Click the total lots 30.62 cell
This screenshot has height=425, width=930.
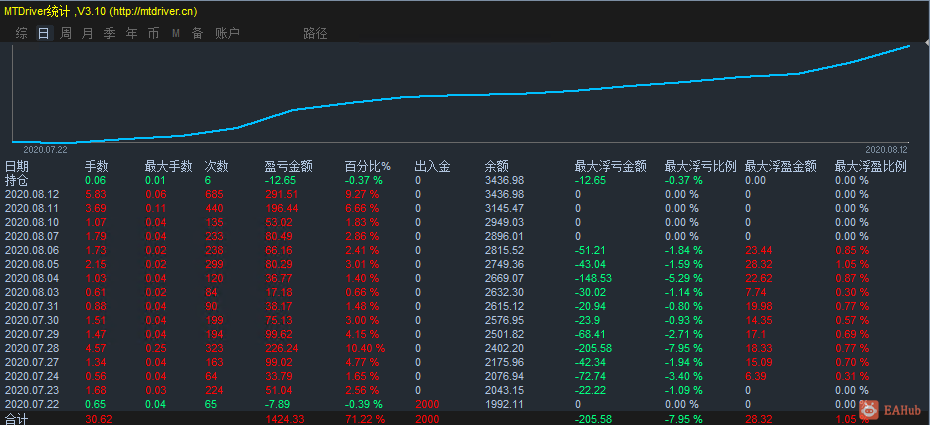click(98, 419)
